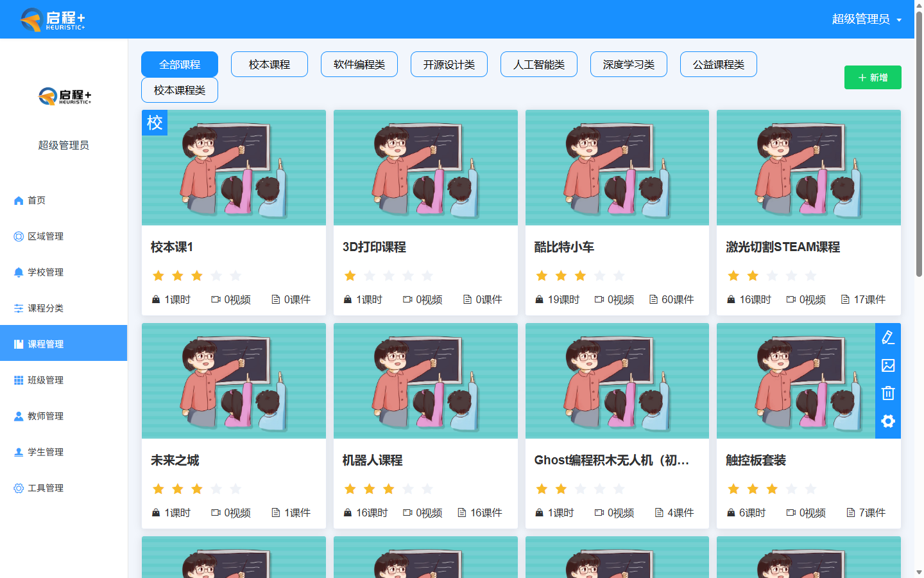Open 学生管理 in sidebar

[x=64, y=452]
